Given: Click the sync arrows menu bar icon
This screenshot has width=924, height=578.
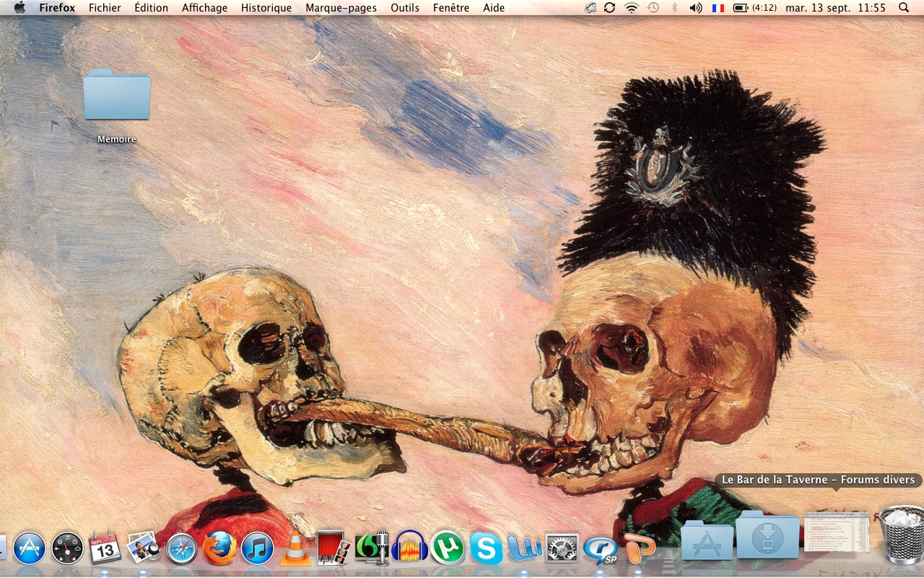Looking at the screenshot, I should (610, 8).
